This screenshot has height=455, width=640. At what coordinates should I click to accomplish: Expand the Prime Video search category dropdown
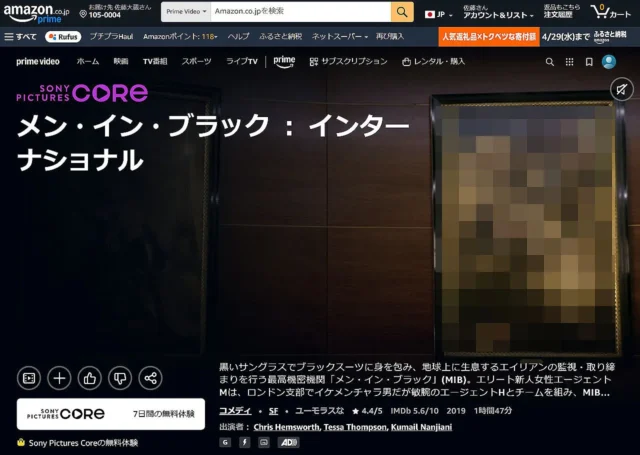185,12
